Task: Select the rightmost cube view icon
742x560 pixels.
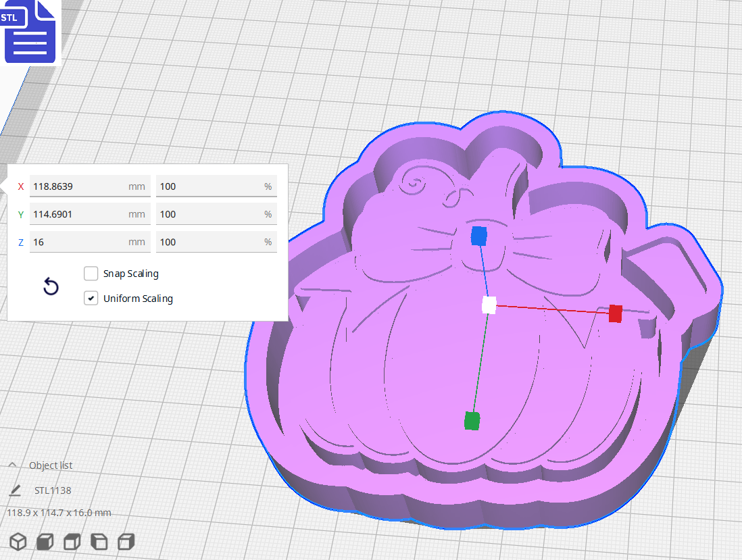Action: point(126,542)
